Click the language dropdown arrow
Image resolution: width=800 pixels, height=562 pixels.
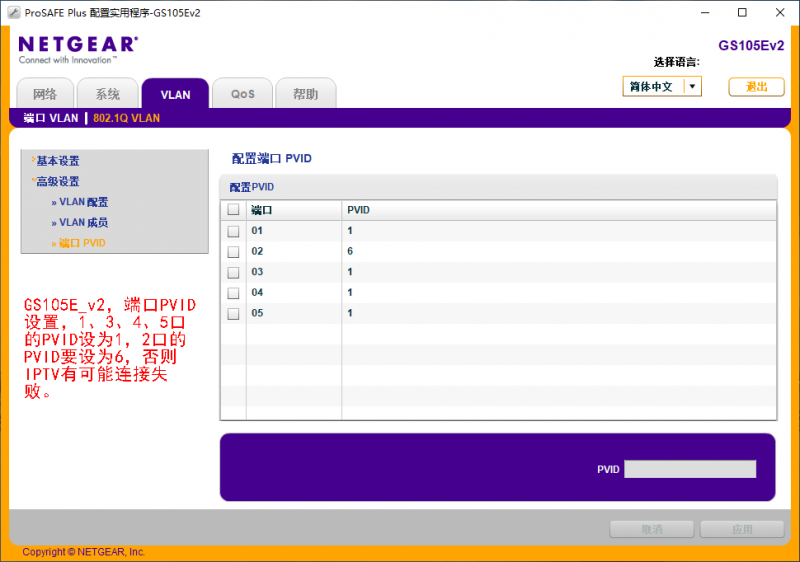tap(692, 86)
